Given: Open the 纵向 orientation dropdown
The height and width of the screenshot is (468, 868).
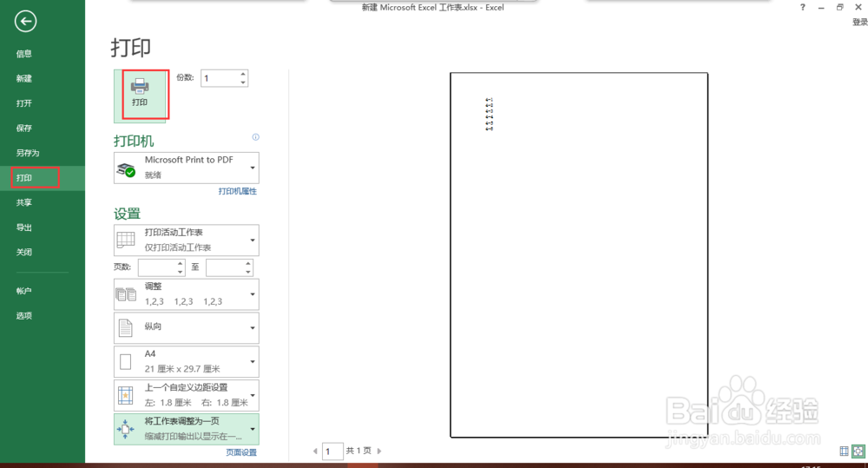Looking at the screenshot, I should pos(187,328).
